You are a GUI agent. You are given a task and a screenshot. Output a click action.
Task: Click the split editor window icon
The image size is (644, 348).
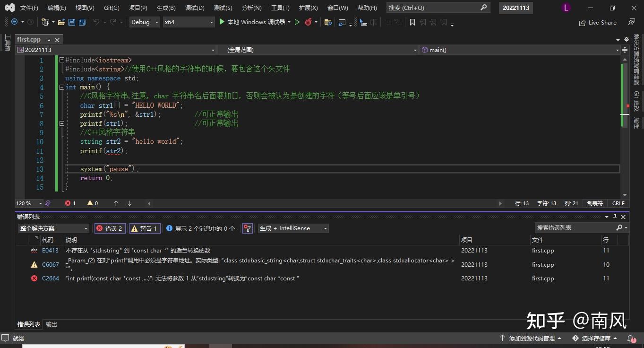pyautogui.click(x=625, y=50)
